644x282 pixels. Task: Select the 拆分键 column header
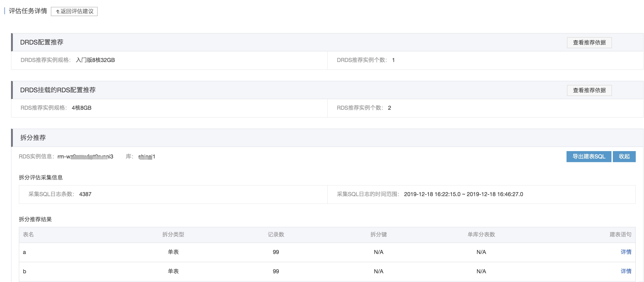pos(379,234)
